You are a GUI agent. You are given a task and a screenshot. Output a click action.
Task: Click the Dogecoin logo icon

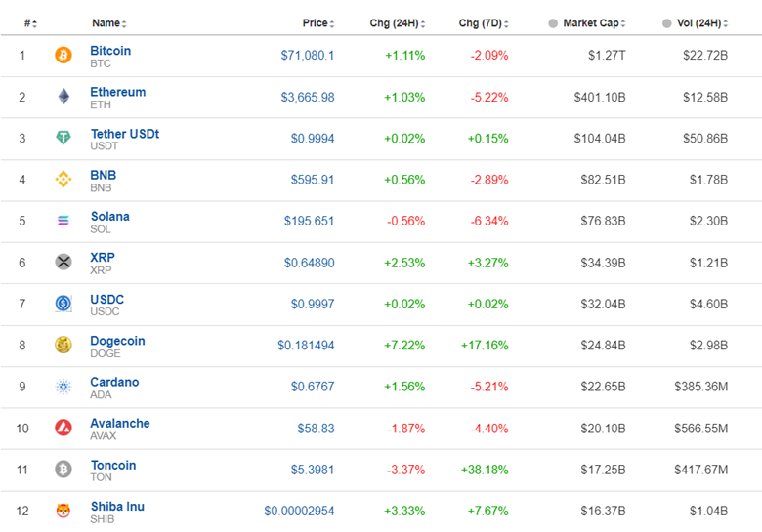pyautogui.click(x=63, y=346)
